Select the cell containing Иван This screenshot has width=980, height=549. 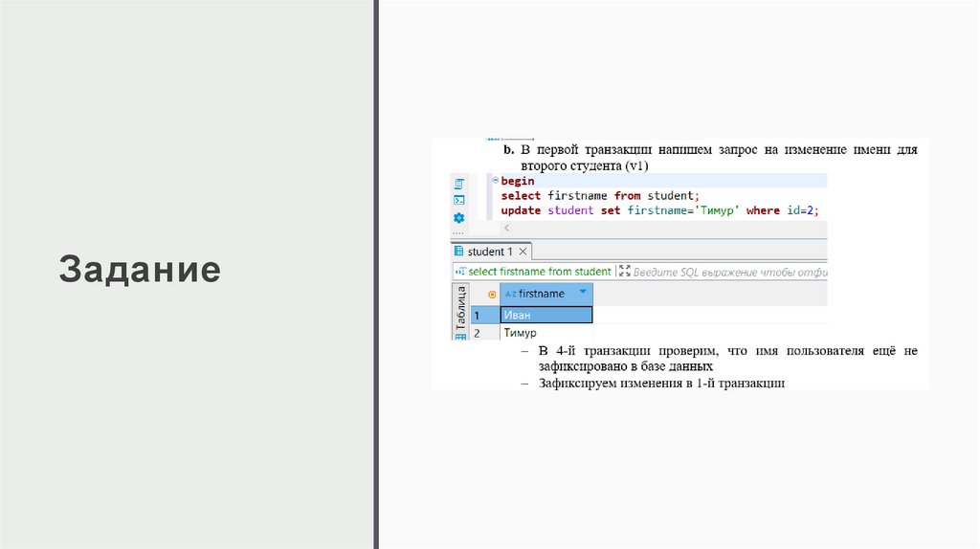(x=546, y=315)
